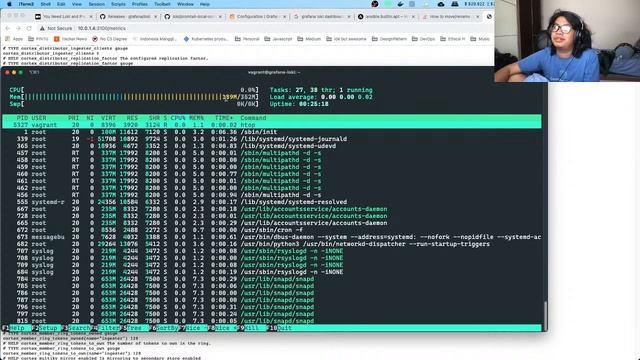Open the Indonesia Menggl... bookmark
Screen dimensions: 640x360
coord(154,39)
